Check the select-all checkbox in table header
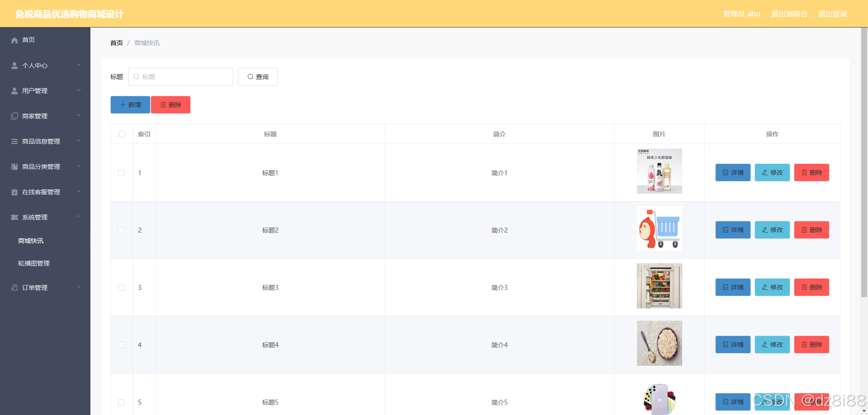868x415 pixels. [122, 134]
